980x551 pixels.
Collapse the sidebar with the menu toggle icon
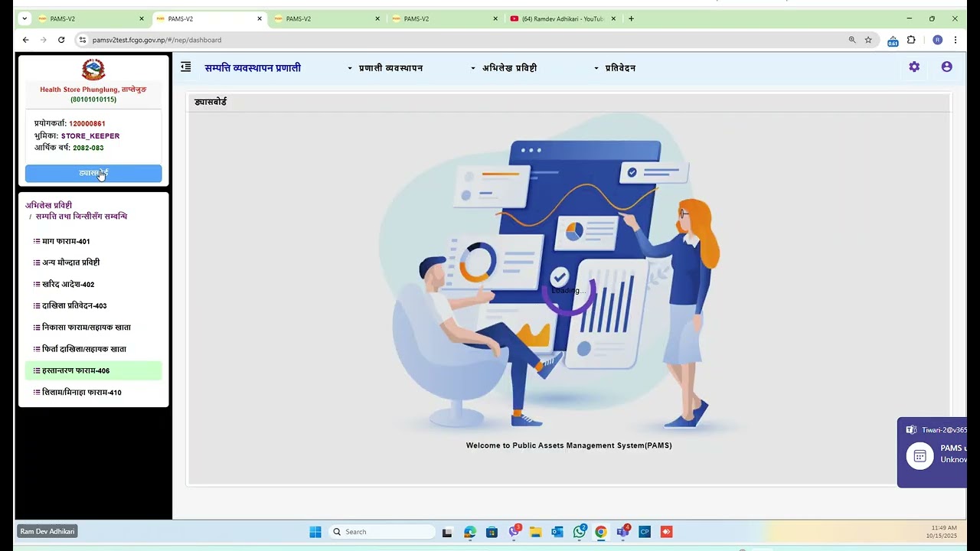point(185,67)
